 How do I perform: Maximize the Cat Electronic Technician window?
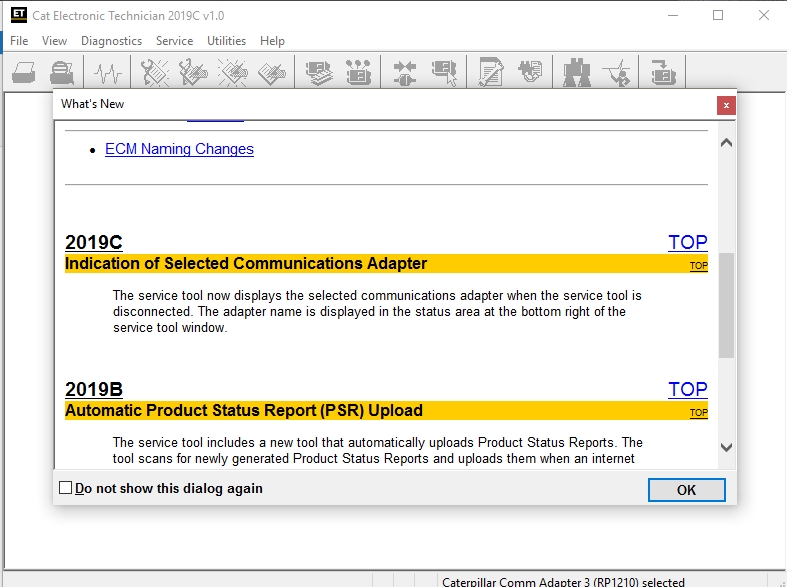point(718,16)
